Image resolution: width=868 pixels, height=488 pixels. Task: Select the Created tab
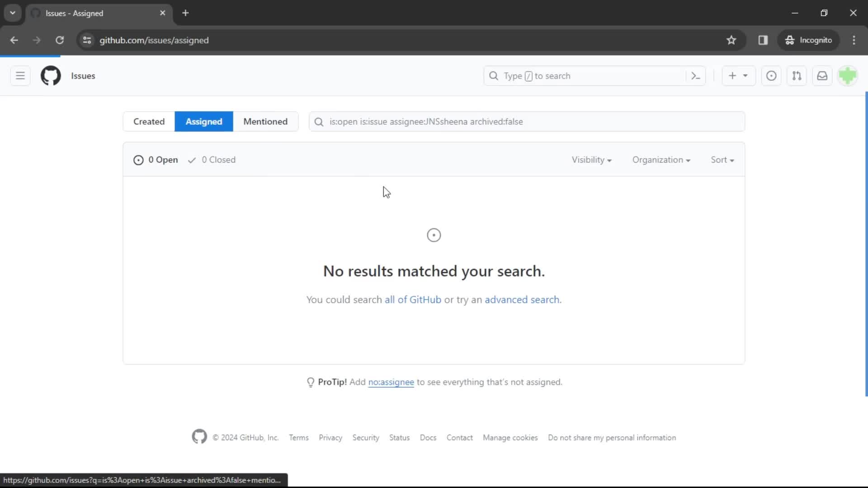pyautogui.click(x=149, y=121)
